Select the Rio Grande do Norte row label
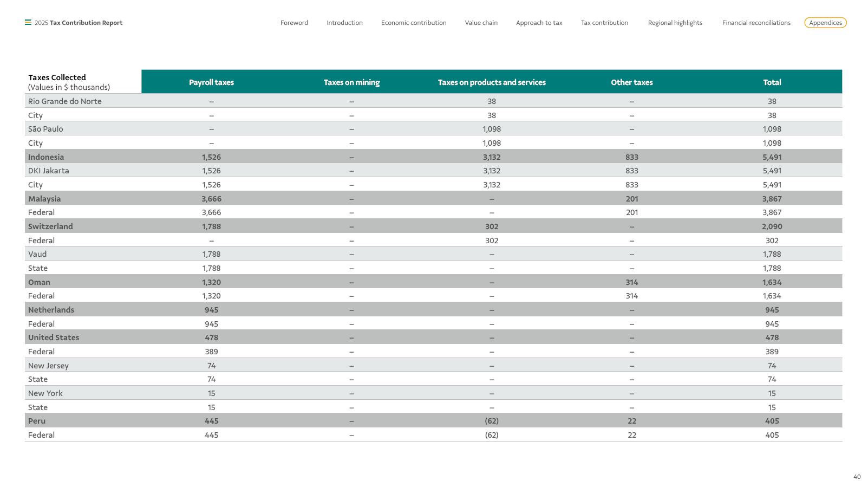Screen dimensions: 868x487 click(64, 101)
